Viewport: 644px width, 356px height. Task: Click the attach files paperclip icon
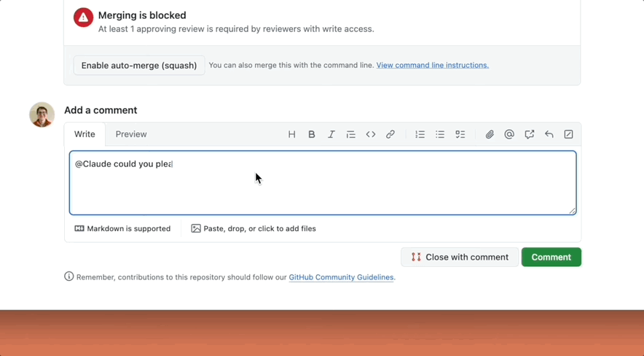490,134
